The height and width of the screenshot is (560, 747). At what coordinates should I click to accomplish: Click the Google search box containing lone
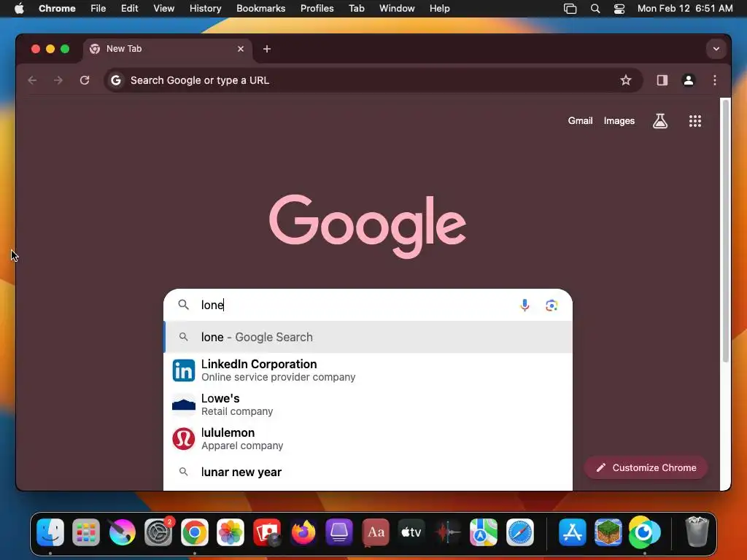[x=368, y=305]
